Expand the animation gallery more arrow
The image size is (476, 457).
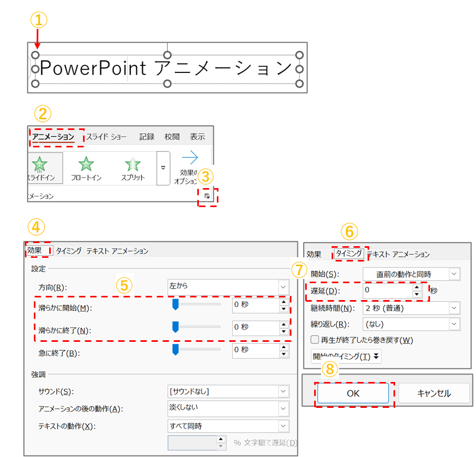point(163,167)
